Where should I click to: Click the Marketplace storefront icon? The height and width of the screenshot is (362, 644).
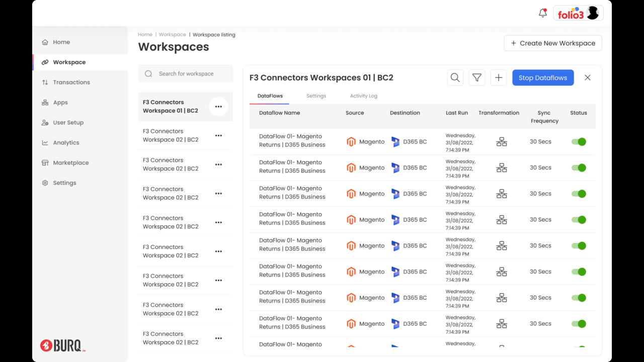[45, 163]
